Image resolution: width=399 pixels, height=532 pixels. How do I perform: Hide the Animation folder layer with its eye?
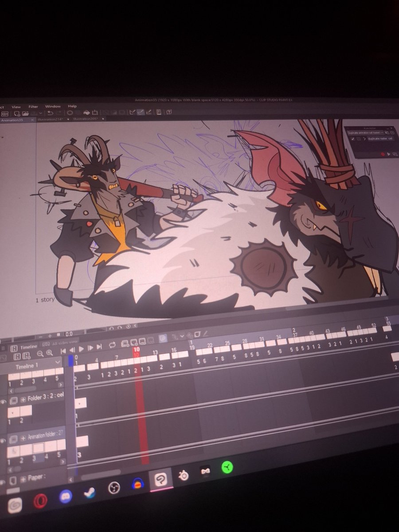[x=4, y=441]
